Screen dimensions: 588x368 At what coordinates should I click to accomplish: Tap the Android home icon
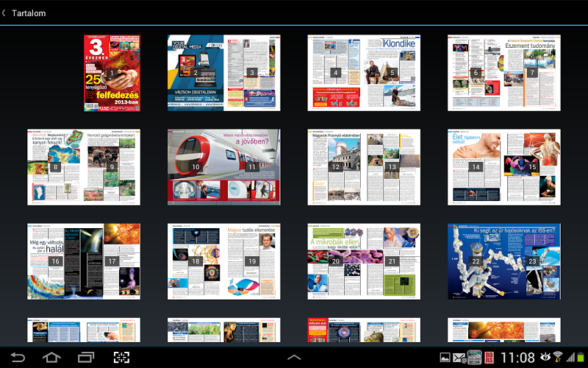click(x=51, y=357)
